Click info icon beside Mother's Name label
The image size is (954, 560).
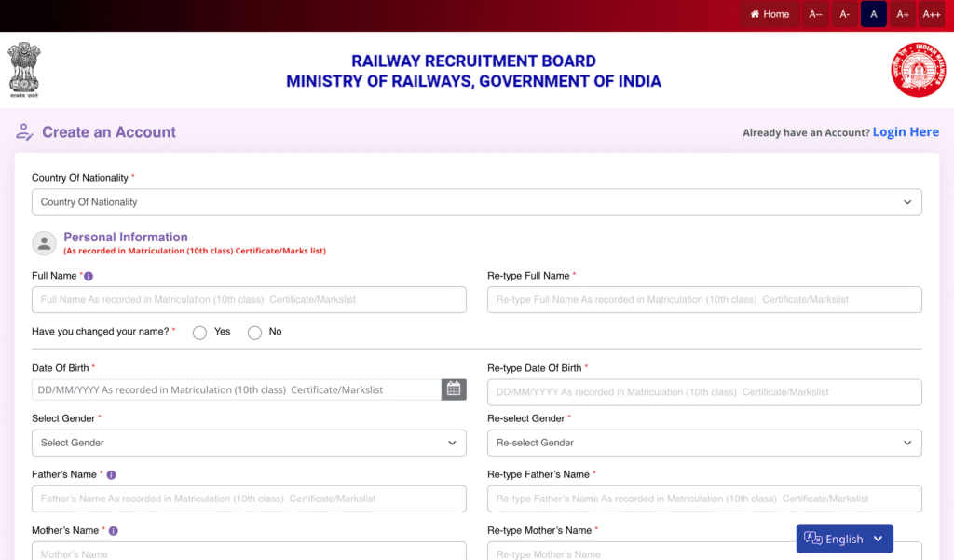(113, 531)
